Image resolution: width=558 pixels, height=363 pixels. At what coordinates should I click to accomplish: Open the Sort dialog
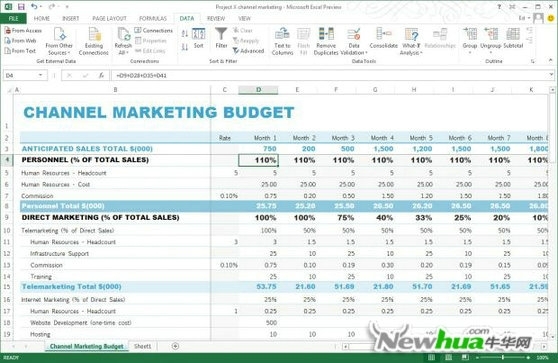pyautogui.click(x=199, y=38)
